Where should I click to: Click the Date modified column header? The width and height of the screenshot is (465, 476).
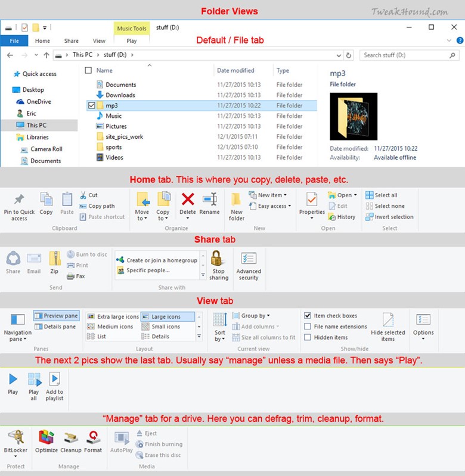point(235,70)
